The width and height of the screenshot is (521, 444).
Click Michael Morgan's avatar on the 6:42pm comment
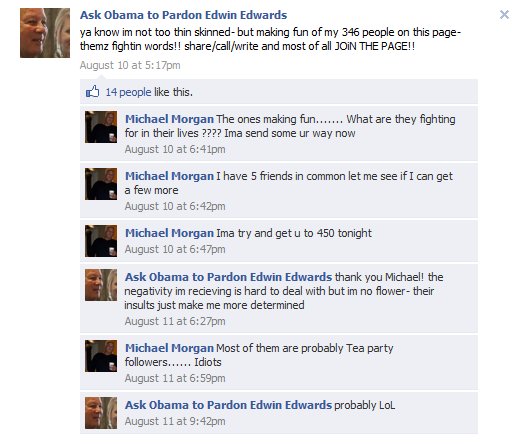pos(101,184)
